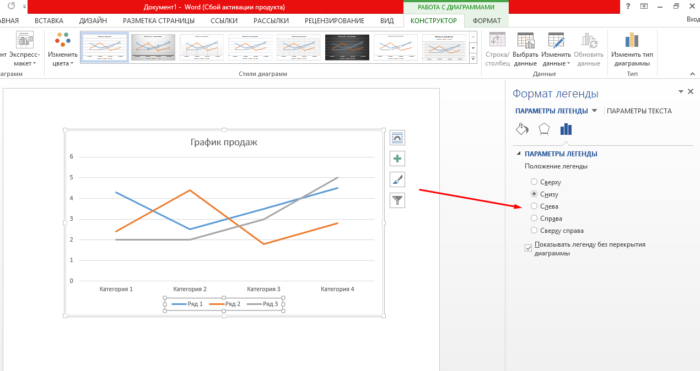700x371 pixels.
Task: Switch to the Конструктор tab
Action: [433, 21]
